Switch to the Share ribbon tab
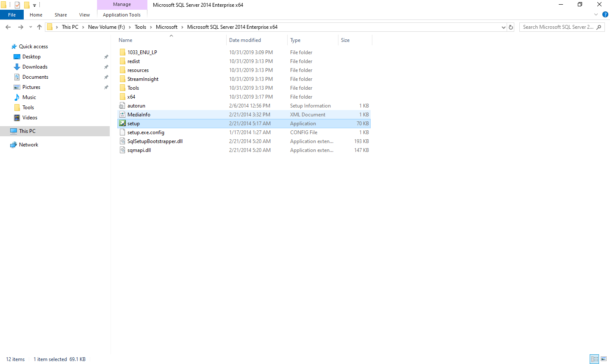Screen dimensions: 610x364 (61, 15)
